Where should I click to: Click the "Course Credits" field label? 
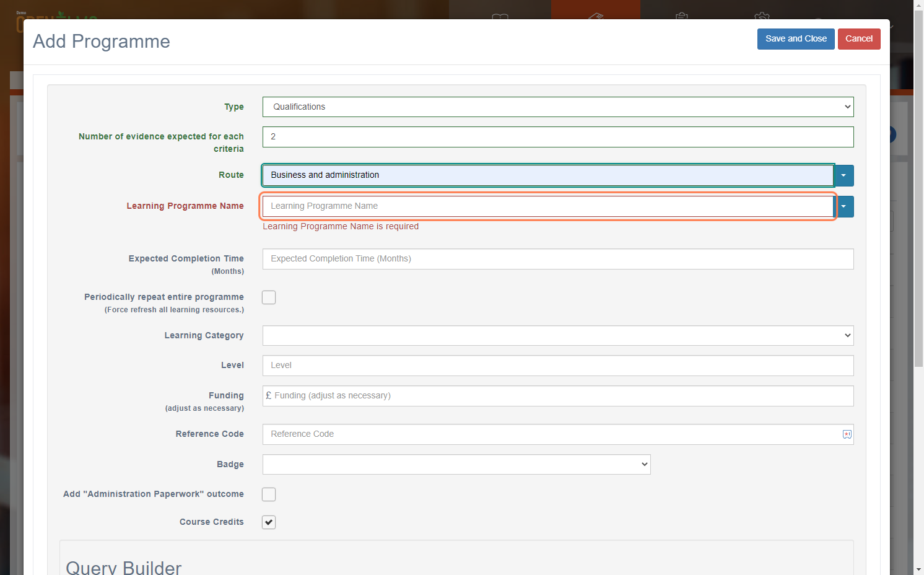coord(212,522)
